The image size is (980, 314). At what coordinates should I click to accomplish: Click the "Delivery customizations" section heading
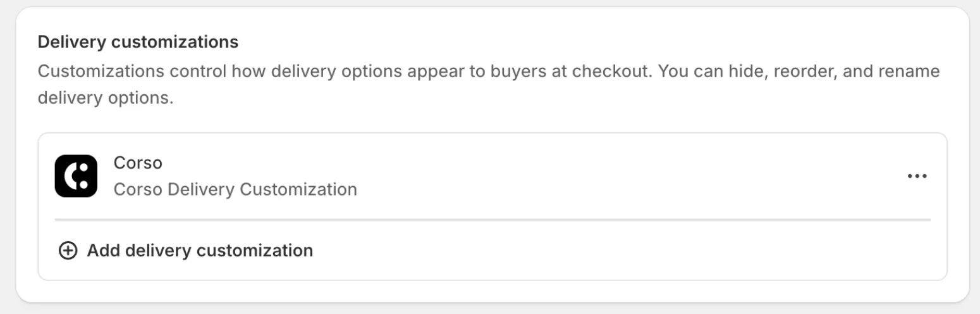coord(138,42)
